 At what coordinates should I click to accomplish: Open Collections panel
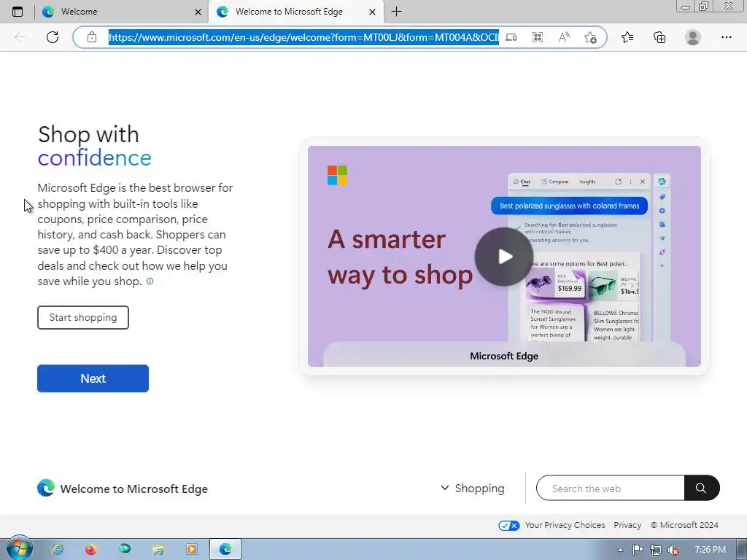click(659, 37)
